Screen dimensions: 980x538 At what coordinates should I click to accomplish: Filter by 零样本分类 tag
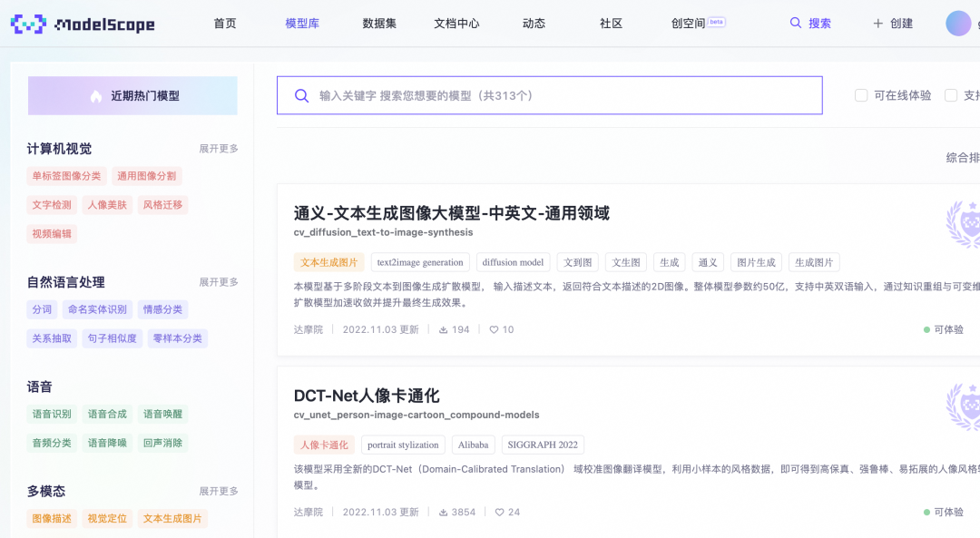(x=178, y=338)
